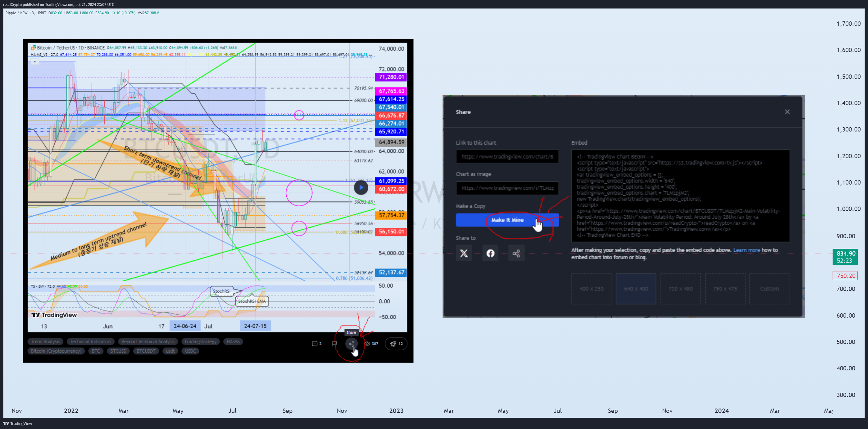Click the 24-07-15 date marker on time axis

(x=255, y=326)
